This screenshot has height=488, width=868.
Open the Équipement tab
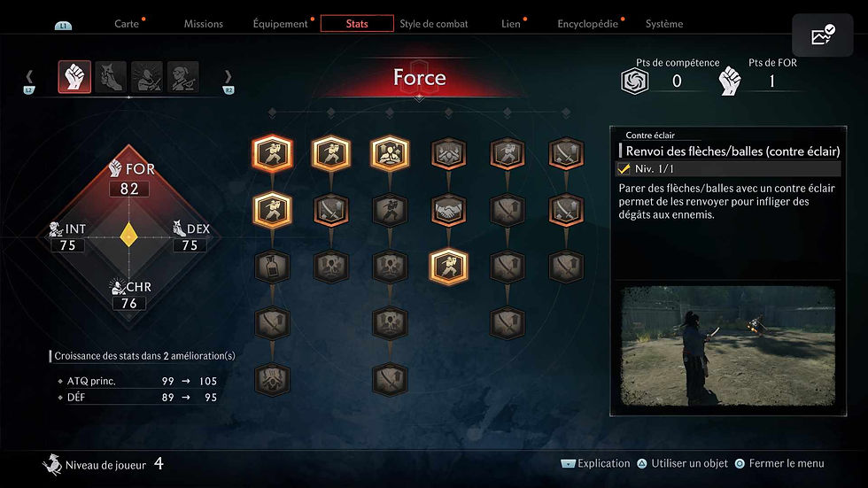click(280, 24)
